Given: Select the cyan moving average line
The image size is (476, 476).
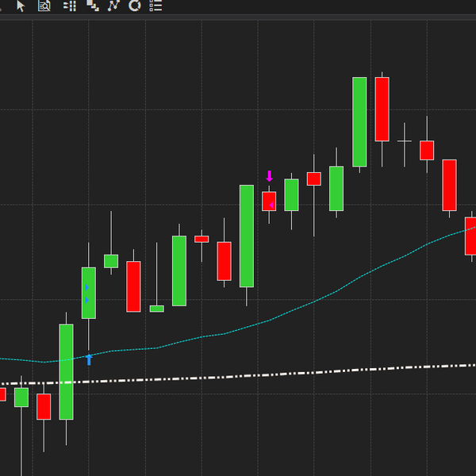Looking at the screenshot, I should pos(317,300).
